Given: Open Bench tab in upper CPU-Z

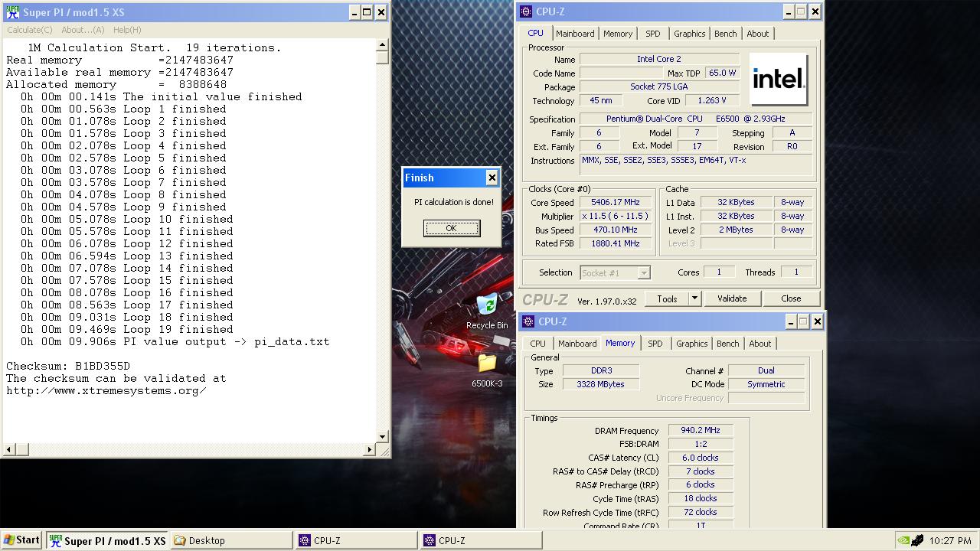Looking at the screenshot, I should tap(725, 34).
